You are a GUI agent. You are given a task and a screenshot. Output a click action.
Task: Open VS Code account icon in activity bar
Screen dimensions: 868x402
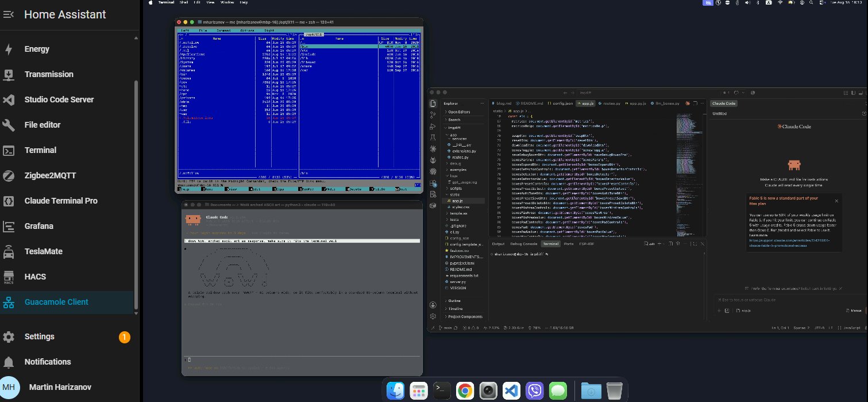coord(433,305)
